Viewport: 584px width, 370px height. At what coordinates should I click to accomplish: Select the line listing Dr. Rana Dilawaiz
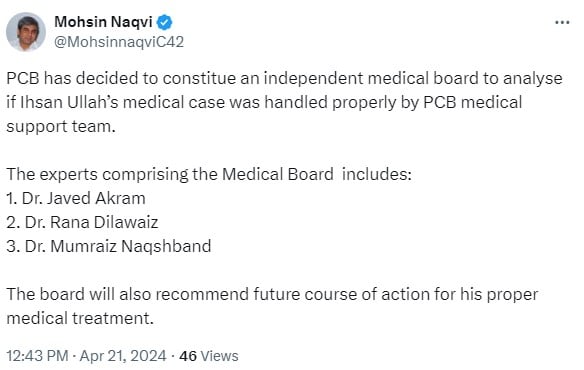coord(82,222)
